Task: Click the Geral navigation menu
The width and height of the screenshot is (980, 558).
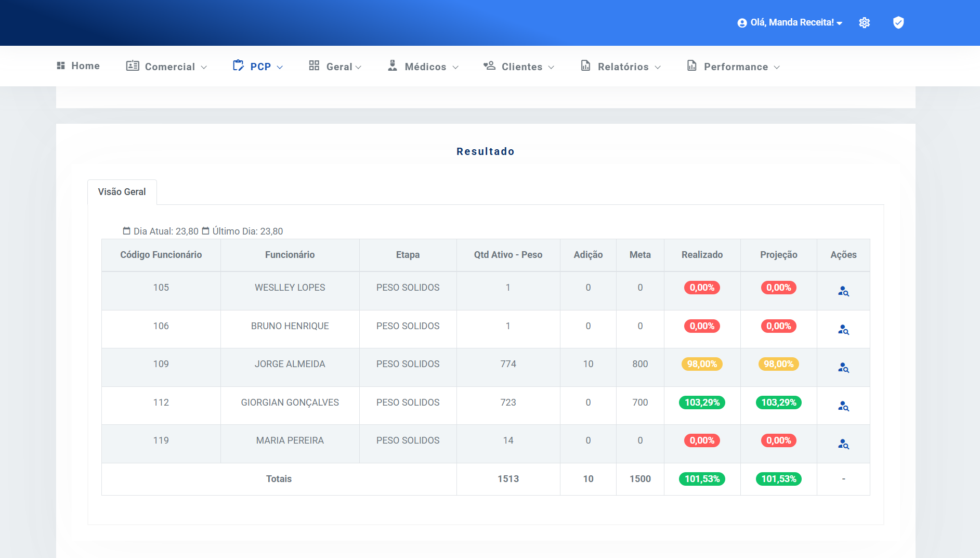Action: [x=335, y=67]
